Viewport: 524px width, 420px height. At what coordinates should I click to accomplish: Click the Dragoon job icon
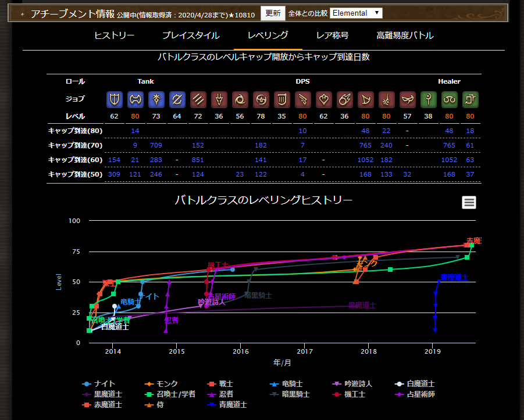(219, 99)
